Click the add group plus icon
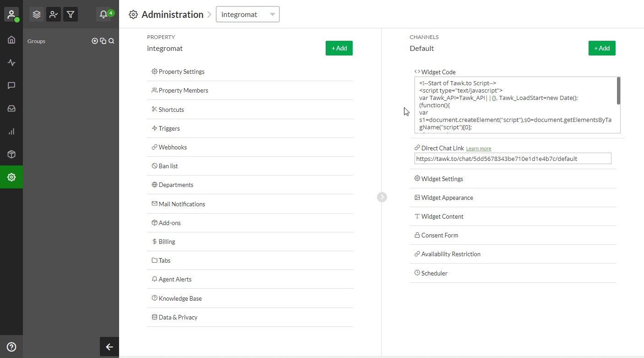 click(x=95, y=41)
